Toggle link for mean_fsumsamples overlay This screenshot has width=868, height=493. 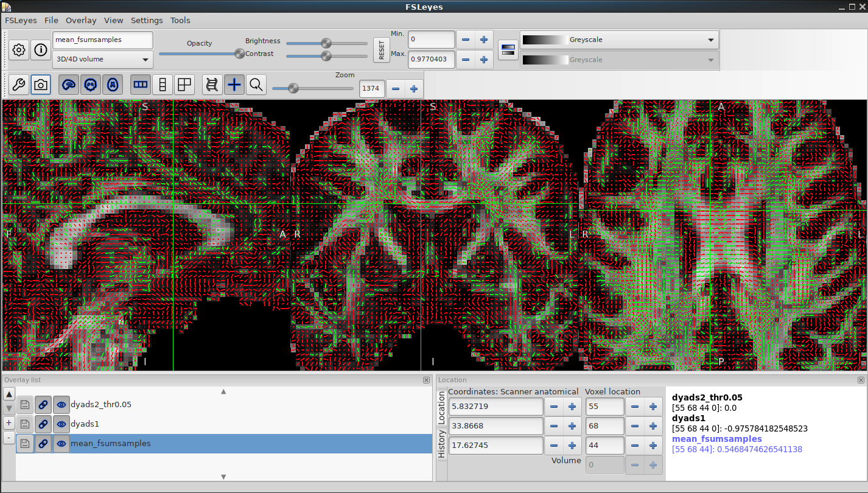[43, 444]
